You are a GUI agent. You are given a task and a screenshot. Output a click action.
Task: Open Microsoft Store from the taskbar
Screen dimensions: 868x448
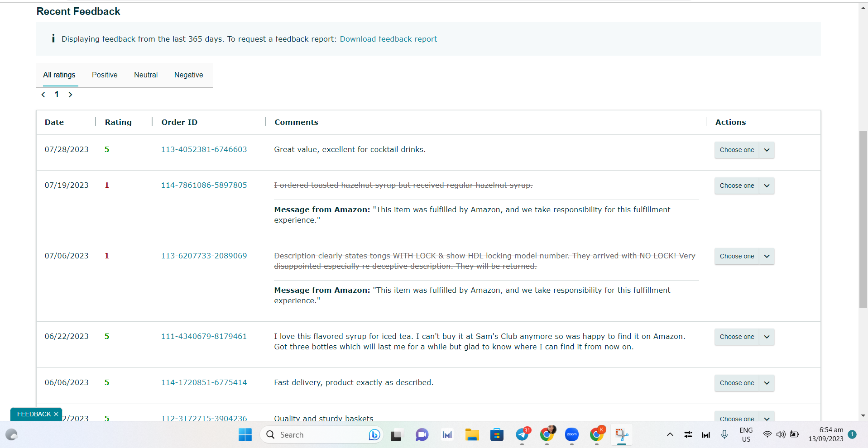click(x=497, y=435)
